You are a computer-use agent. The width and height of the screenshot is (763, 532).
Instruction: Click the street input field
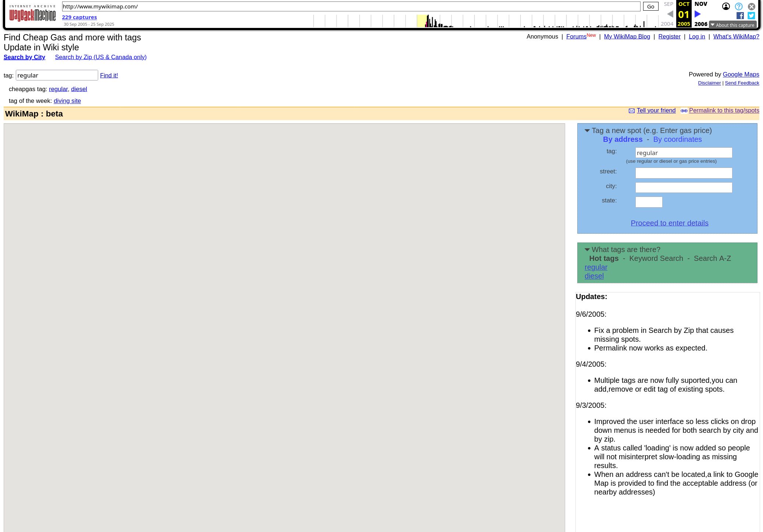coord(684,173)
